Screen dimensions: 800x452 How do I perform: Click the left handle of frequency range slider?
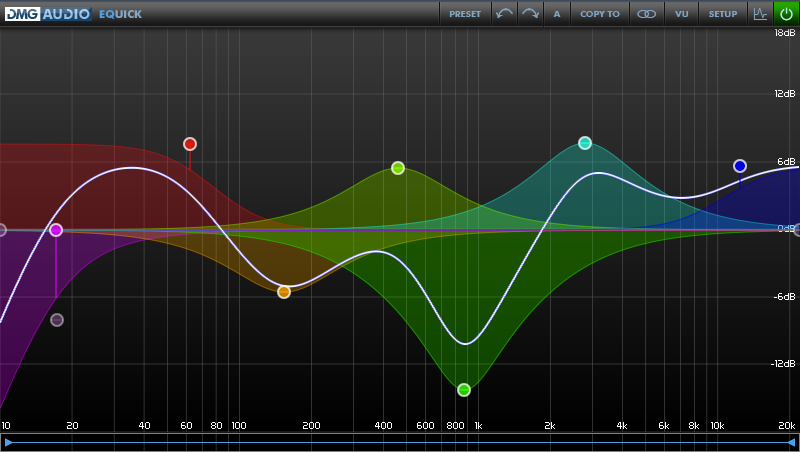pyautogui.click(x=9, y=442)
